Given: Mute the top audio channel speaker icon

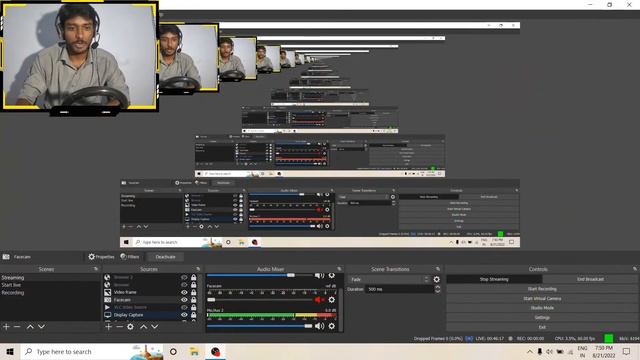Looking at the screenshot, I should tap(320, 276).
